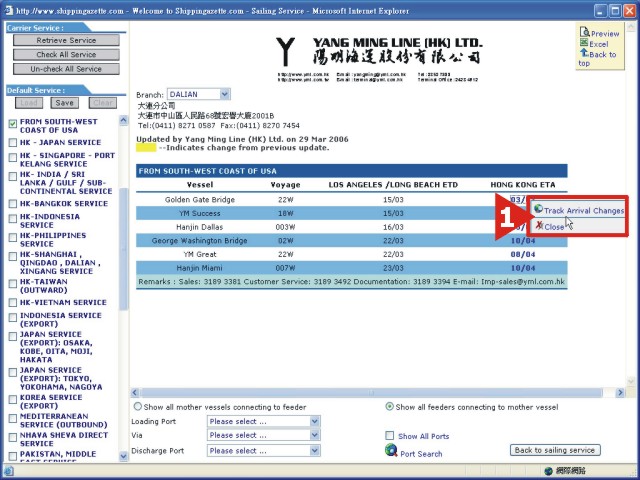Tick the Show All Ports checkbox
The height and width of the screenshot is (480, 640).
point(390,436)
